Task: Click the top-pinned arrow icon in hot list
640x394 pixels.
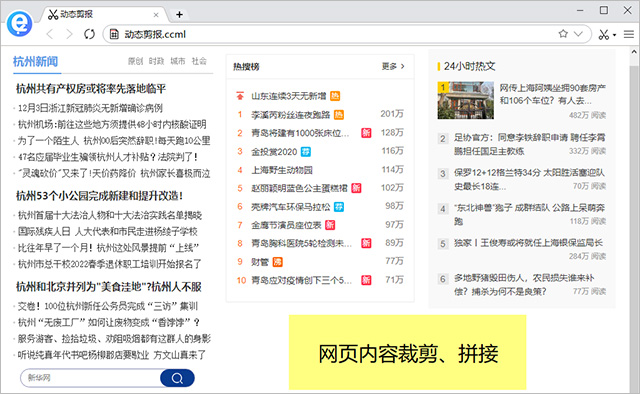Action: click(240, 96)
